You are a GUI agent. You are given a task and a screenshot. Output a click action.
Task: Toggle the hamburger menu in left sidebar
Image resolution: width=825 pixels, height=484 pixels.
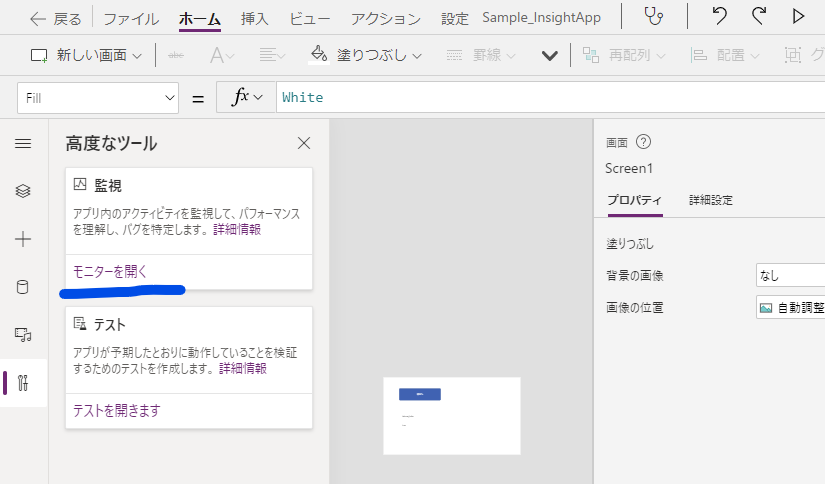[23, 144]
